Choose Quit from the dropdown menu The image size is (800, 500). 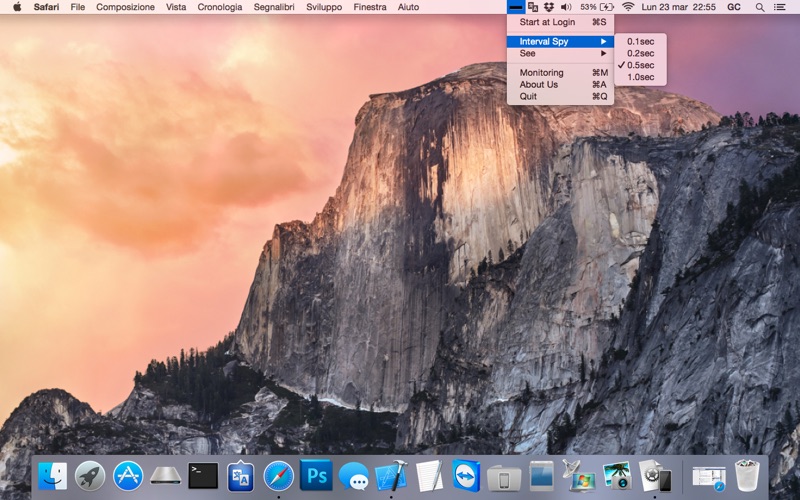tap(560, 96)
